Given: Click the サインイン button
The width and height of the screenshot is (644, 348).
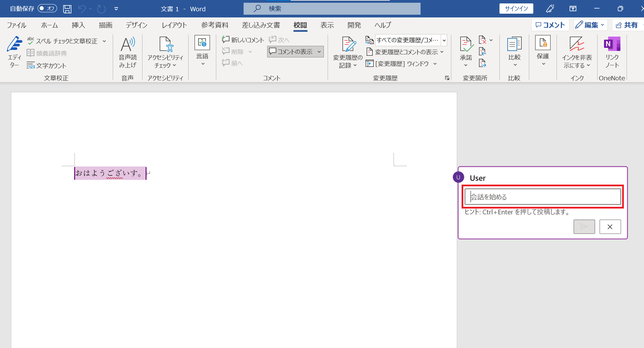Looking at the screenshot, I should point(516,9).
